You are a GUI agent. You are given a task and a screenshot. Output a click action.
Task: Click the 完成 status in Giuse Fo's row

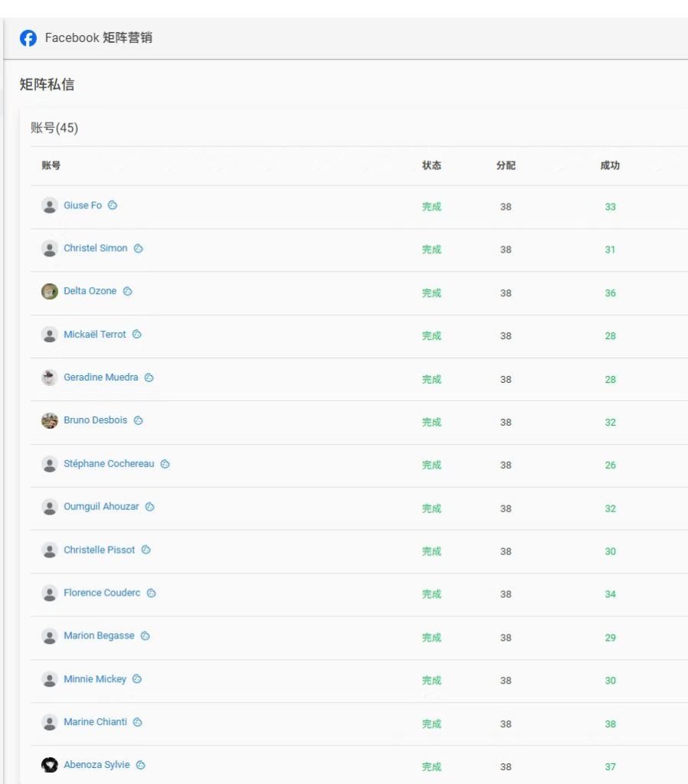pos(431,207)
